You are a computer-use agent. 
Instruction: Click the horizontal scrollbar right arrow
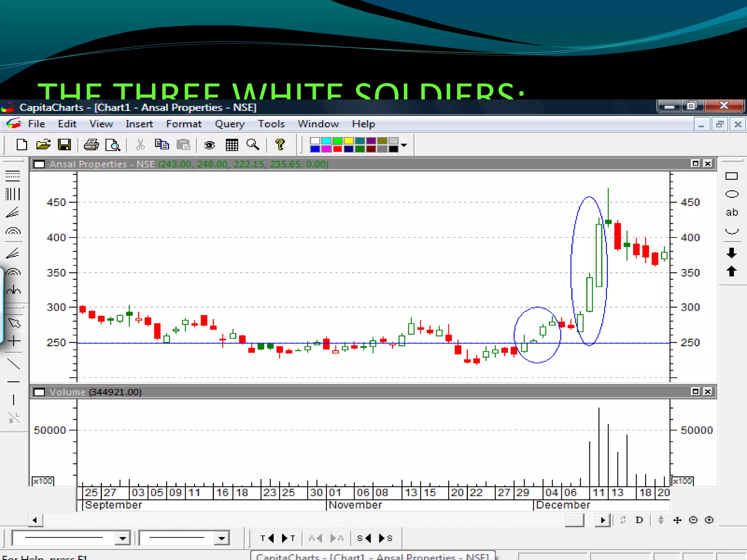[x=603, y=520]
